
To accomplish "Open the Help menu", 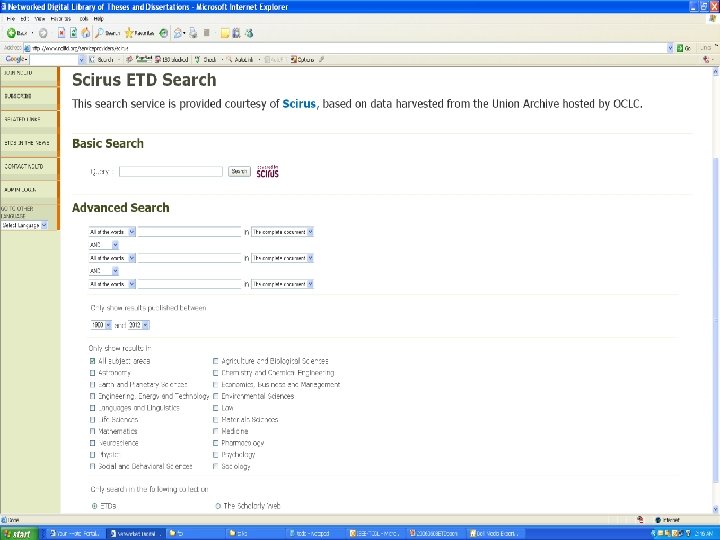I will click(98, 19).
